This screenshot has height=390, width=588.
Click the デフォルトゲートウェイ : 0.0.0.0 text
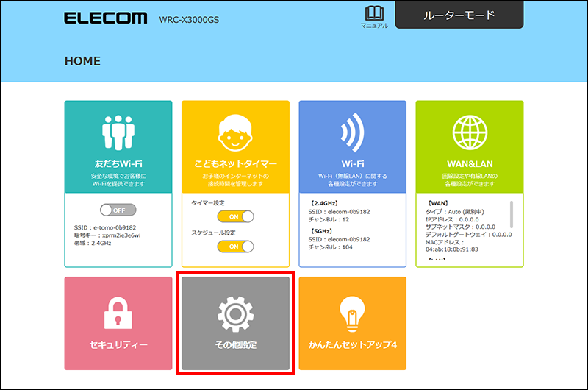pos(469,235)
